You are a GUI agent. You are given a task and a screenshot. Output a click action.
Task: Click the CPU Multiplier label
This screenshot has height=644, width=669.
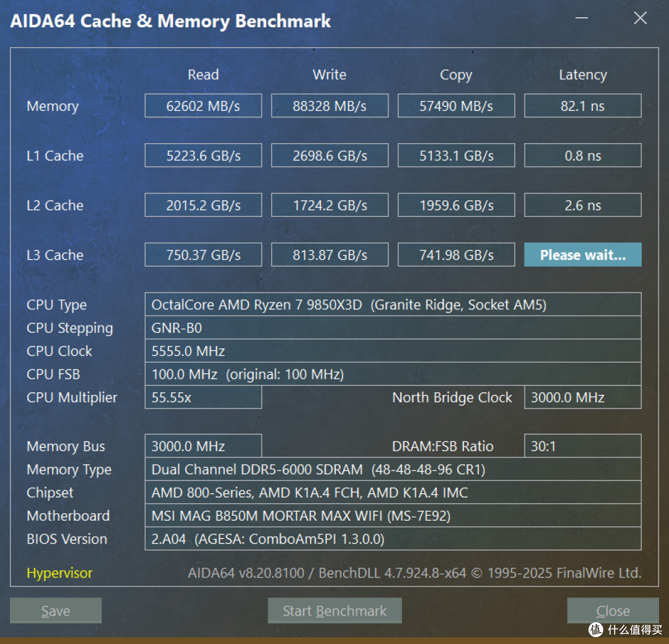tap(72, 398)
